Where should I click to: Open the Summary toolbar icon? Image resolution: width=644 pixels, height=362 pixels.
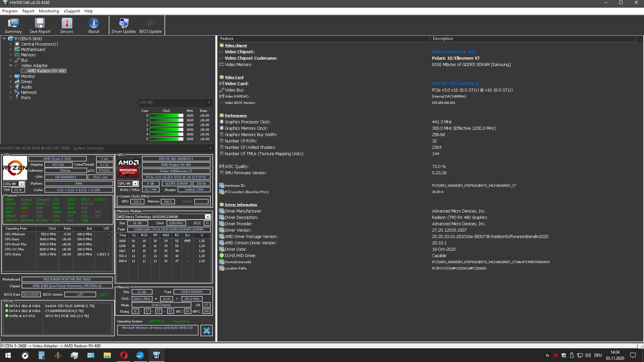coord(13,25)
